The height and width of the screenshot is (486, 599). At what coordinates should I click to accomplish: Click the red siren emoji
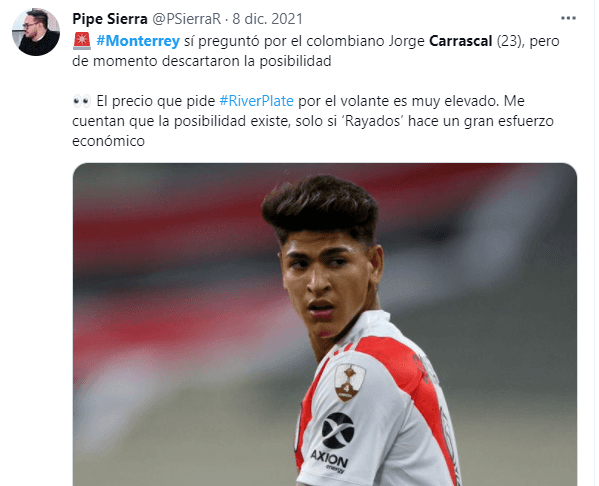click(82, 41)
